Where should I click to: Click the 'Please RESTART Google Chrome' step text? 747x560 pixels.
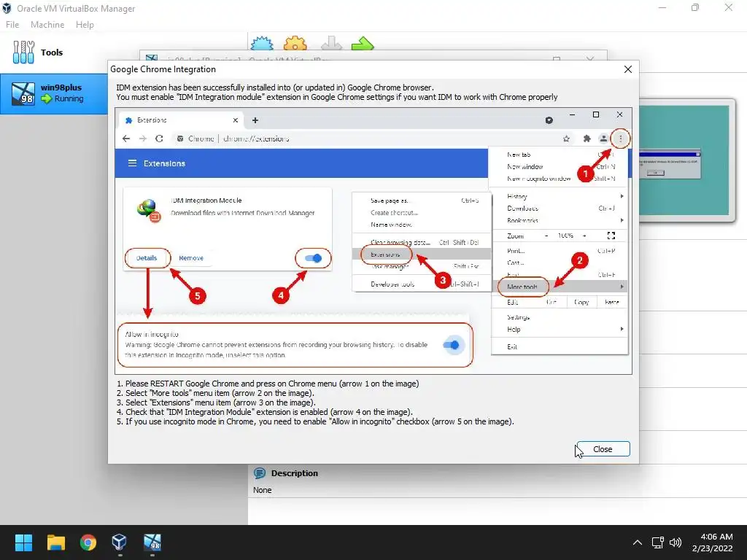[x=268, y=384]
